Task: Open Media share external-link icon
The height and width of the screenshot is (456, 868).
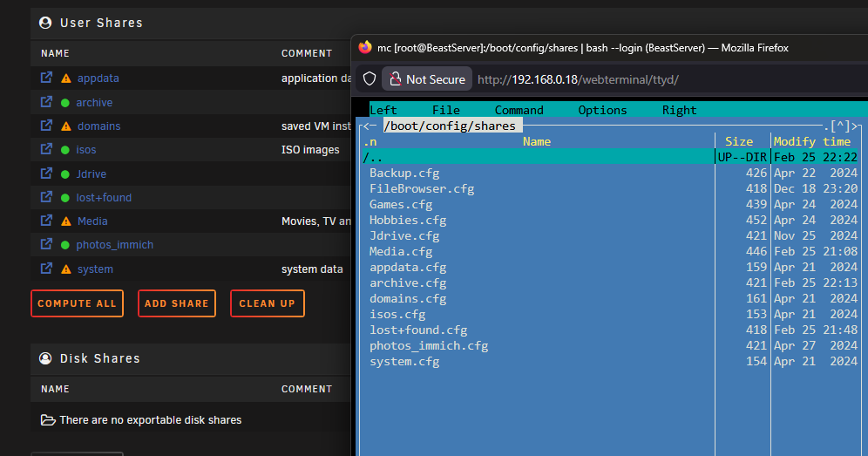Action: click(46, 221)
